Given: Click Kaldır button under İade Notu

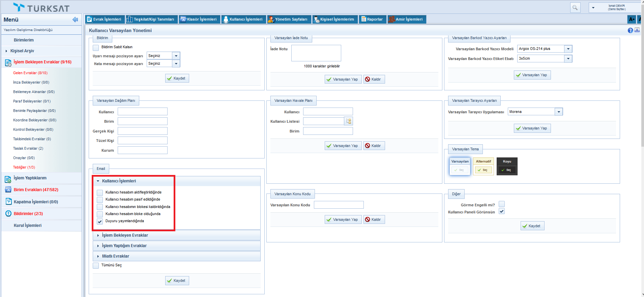Looking at the screenshot, I should click(x=374, y=79).
